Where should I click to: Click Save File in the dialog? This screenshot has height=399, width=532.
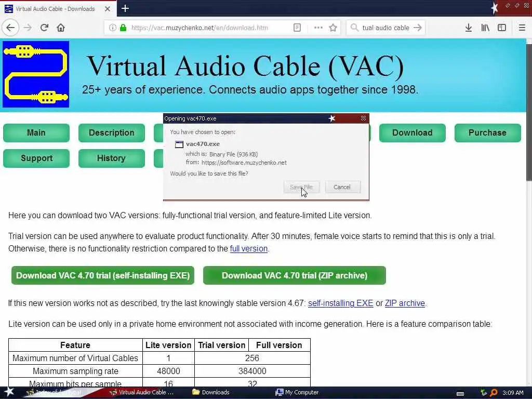301,187
